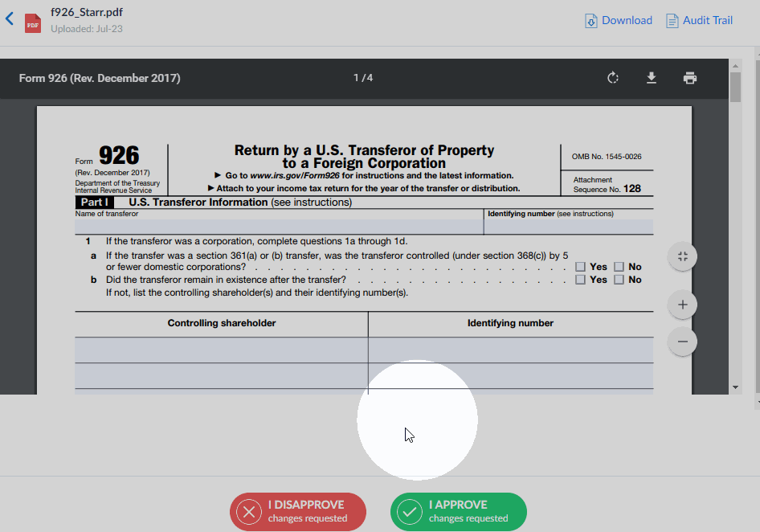Click the Download link in the header
This screenshot has width=760, height=532.
click(x=618, y=20)
